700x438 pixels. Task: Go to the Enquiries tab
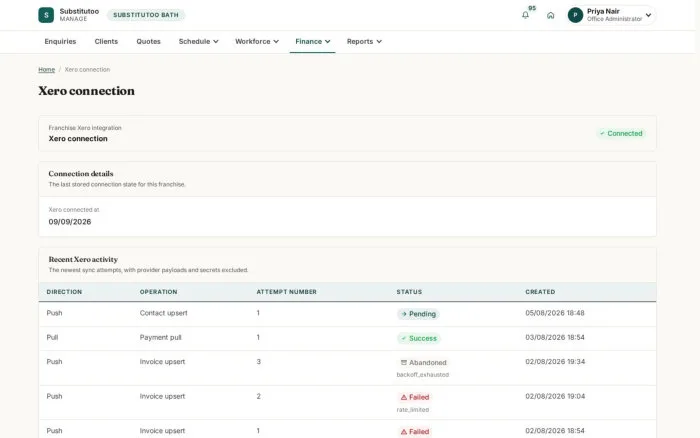coord(60,42)
